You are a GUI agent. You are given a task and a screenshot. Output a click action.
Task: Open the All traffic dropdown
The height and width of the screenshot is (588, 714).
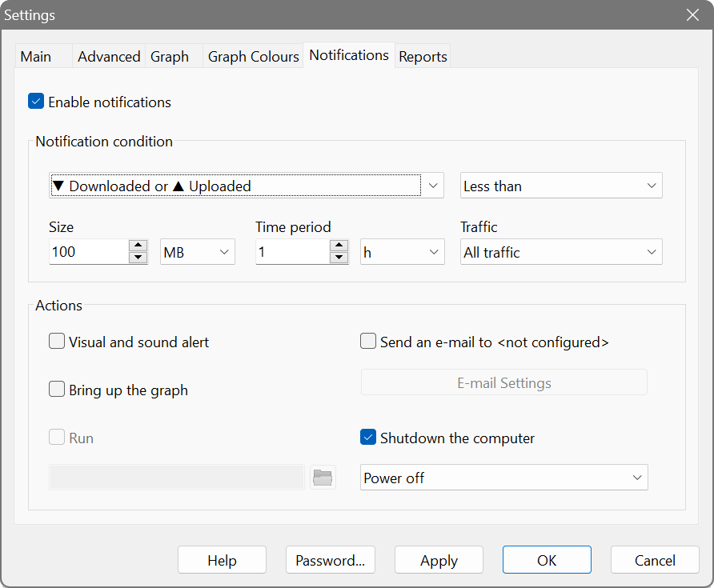click(561, 252)
